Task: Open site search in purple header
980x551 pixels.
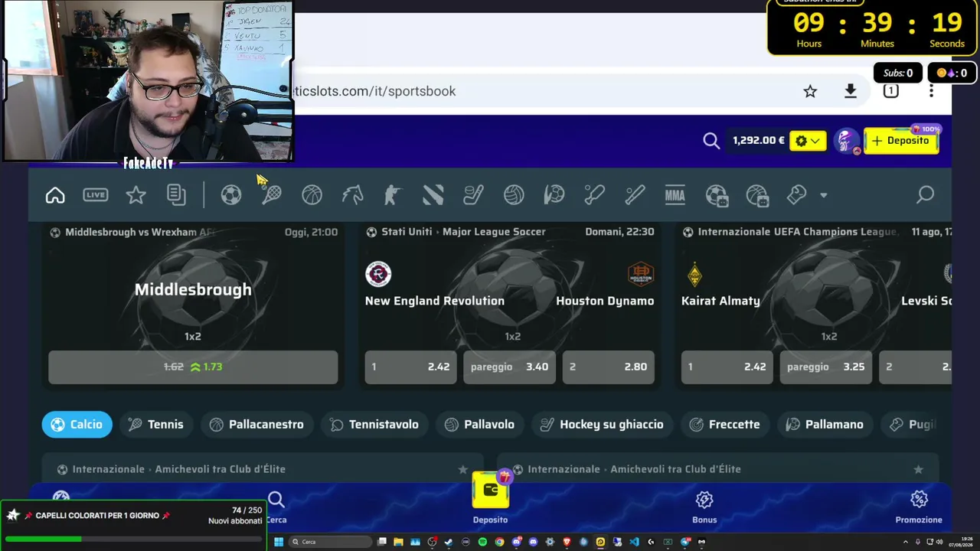Action: [x=711, y=141]
